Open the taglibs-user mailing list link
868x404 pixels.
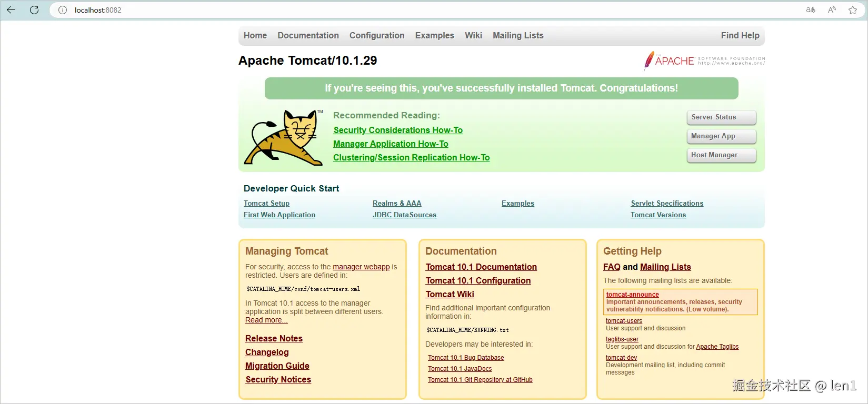pyautogui.click(x=622, y=339)
